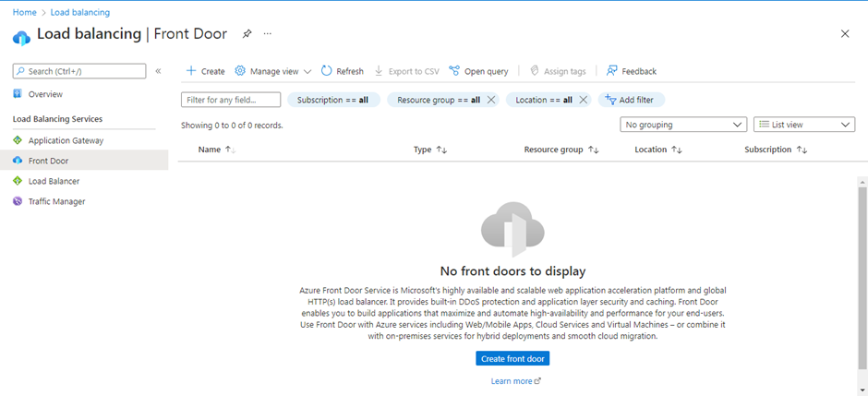Open the No grouping dropdown
The width and height of the screenshot is (868, 396).
(683, 125)
